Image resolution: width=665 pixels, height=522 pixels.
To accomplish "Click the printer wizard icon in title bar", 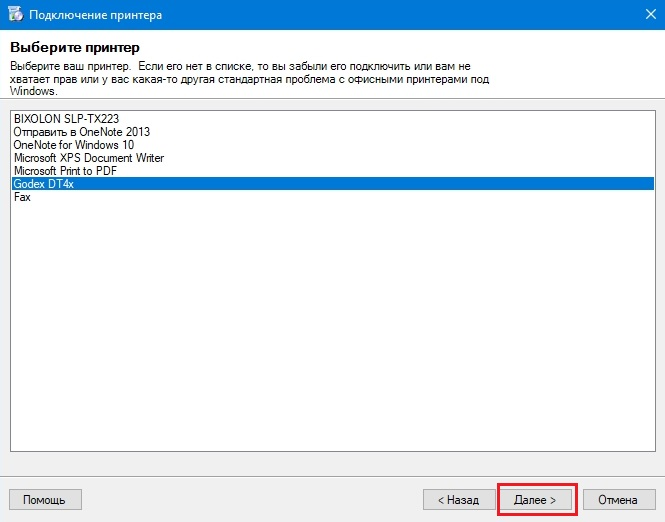I will point(16,14).
